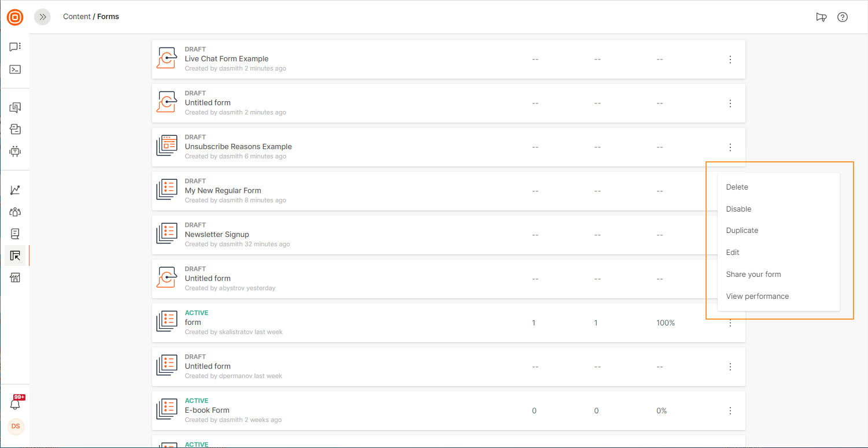Expand the sidebar with double-chevron button
Image resolution: width=868 pixels, height=448 pixels.
[x=42, y=17]
